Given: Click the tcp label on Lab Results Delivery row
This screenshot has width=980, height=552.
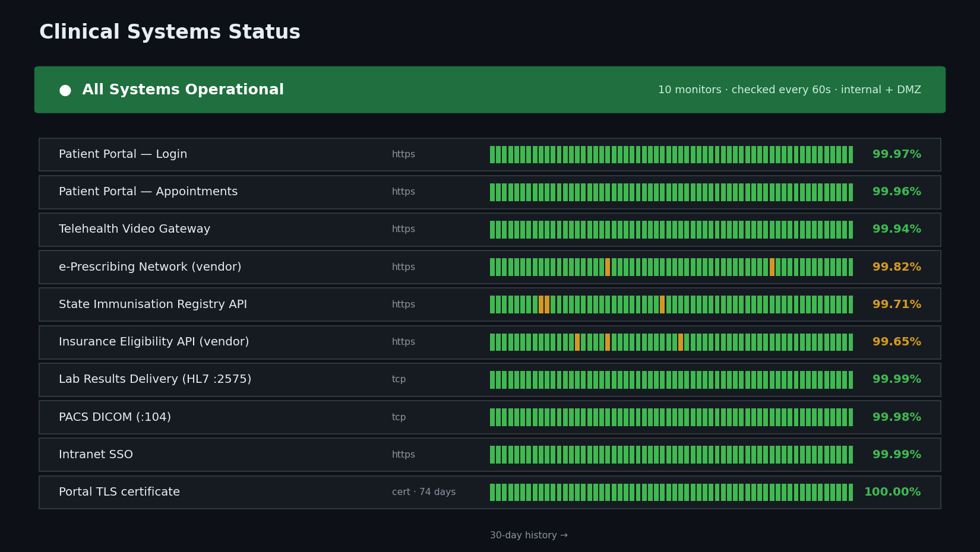Looking at the screenshot, I should [399, 379].
